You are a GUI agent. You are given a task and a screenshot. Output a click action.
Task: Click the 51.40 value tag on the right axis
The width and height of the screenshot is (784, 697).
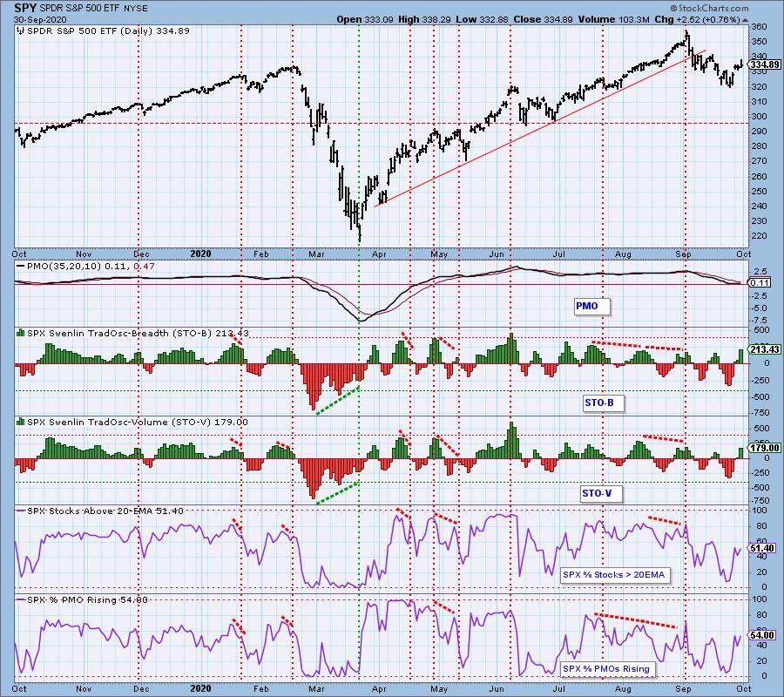[762, 549]
